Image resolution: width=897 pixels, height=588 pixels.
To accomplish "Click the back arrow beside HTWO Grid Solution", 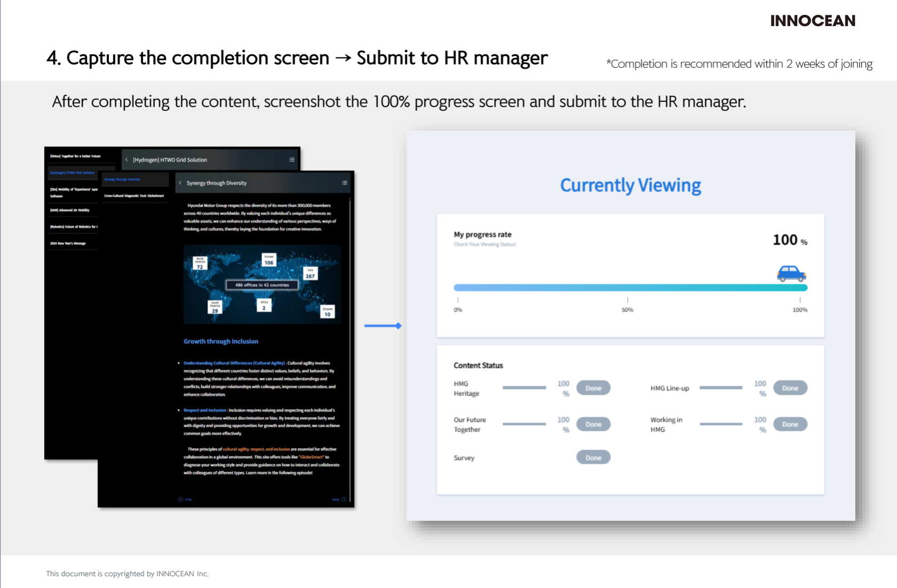I will pos(127,160).
